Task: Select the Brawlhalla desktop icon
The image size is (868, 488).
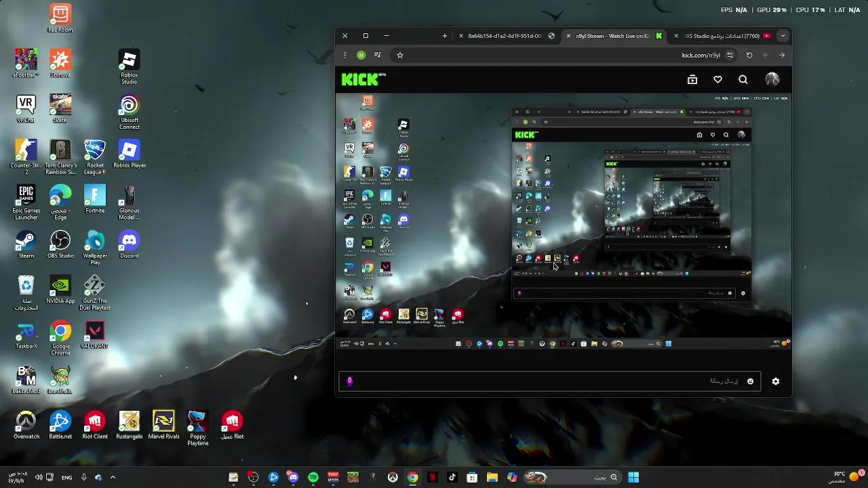Action: [x=60, y=380]
